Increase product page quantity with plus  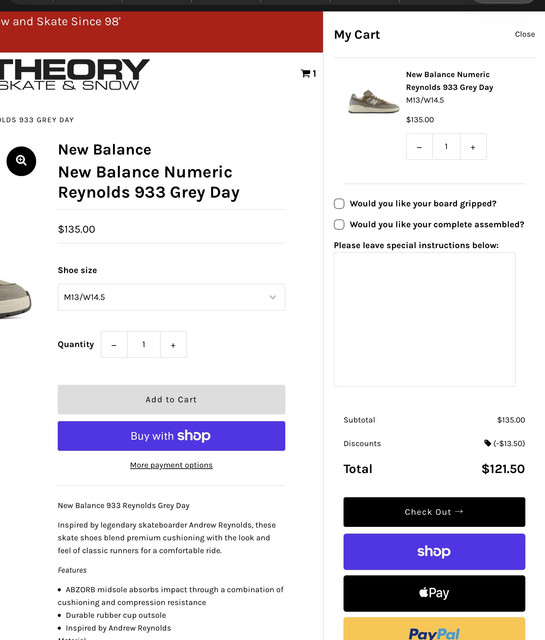click(173, 345)
